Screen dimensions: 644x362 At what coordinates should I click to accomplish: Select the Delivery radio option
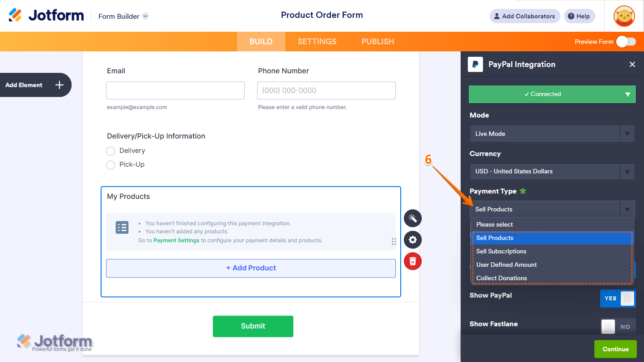(110, 151)
